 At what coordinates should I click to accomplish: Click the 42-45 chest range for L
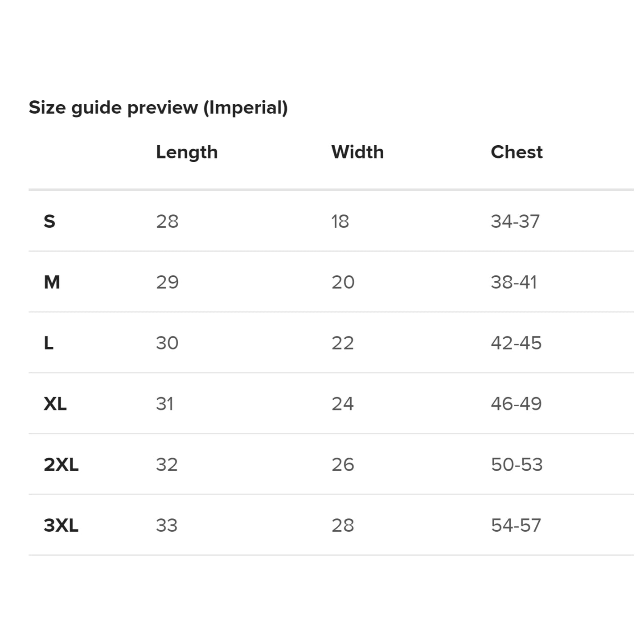pyautogui.click(x=516, y=343)
